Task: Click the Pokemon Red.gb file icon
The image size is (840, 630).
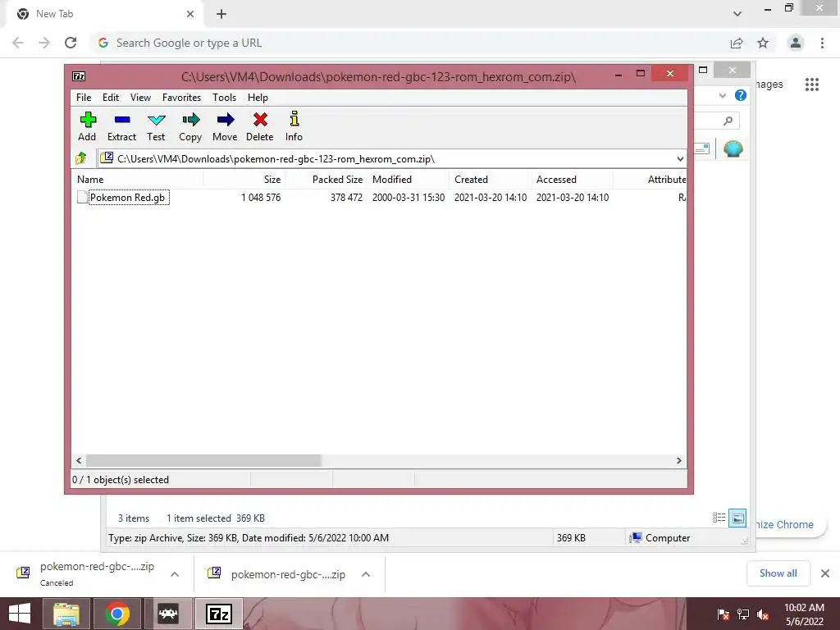Action: click(x=82, y=197)
